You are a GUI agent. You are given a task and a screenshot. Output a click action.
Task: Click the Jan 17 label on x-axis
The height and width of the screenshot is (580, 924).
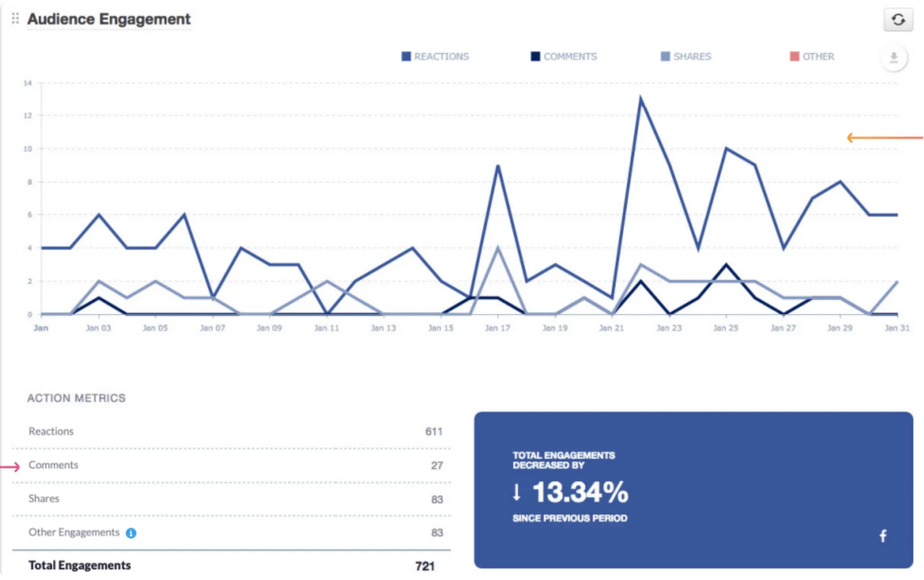tap(497, 328)
